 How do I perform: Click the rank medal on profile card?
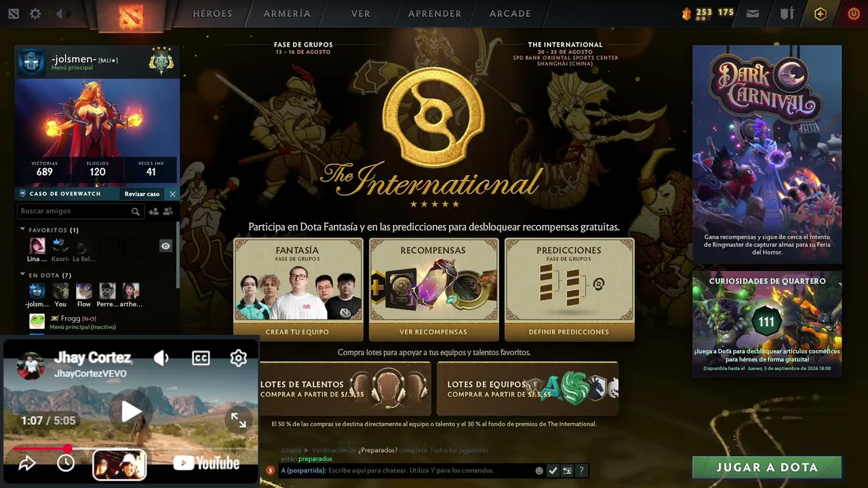[161, 60]
